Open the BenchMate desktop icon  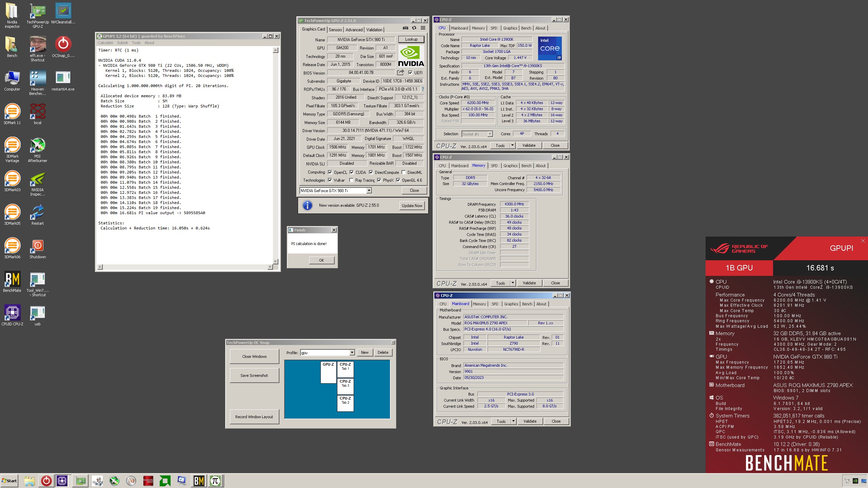tap(12, 282)
